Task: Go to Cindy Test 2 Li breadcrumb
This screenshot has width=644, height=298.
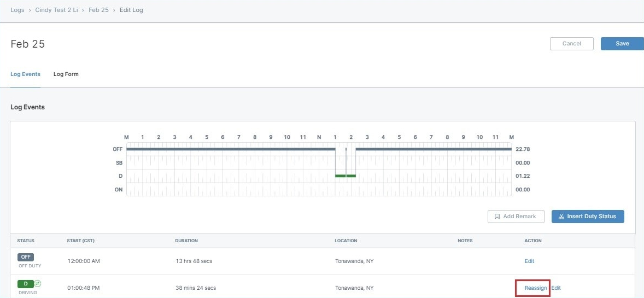Action: click(x=56, y=10)
